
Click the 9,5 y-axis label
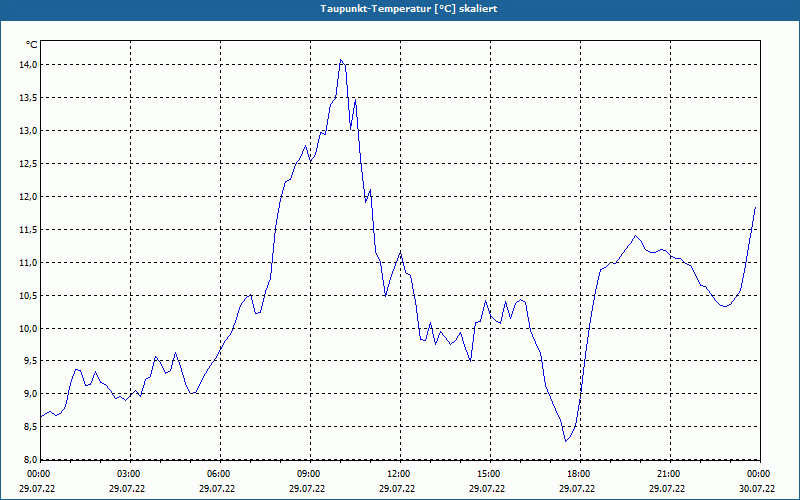pos(31,361)
